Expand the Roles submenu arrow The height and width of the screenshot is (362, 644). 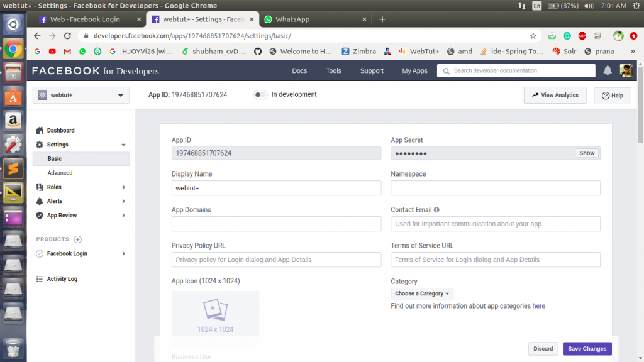coord(123,187)
